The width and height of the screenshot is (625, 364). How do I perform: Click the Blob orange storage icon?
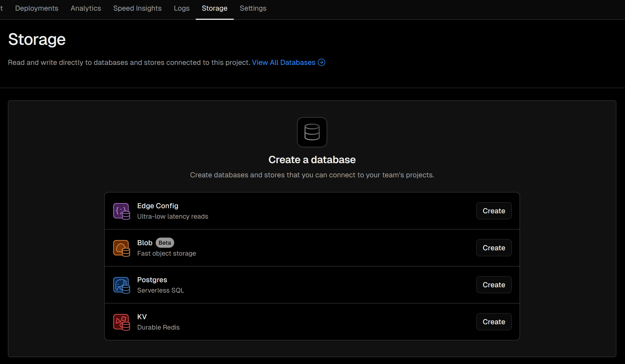click(121, 248)
